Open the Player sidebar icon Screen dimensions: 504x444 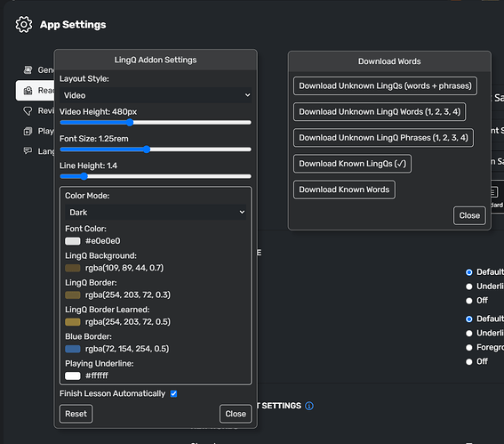[28, 131]
